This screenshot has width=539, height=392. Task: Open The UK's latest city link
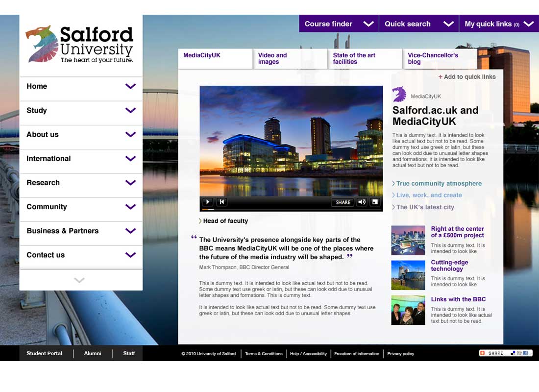pos(423,207)
